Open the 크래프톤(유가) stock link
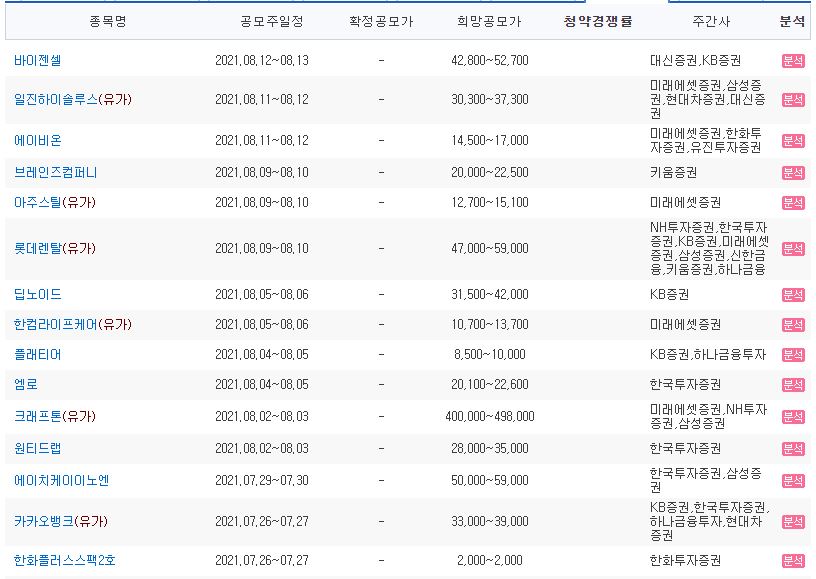This screenshot has height=579, width=816. 55,417
